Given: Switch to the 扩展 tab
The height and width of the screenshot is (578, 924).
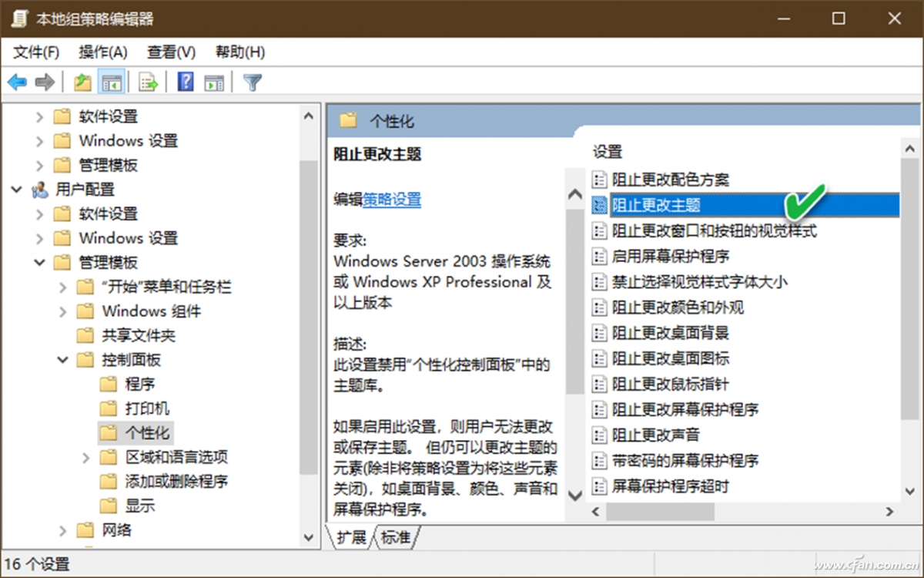Looking at the screenshot, I should pos(351,537).
